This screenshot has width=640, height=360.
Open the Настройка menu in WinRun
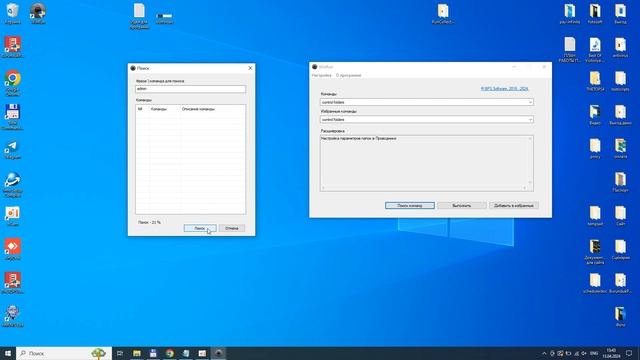point(322,76)
